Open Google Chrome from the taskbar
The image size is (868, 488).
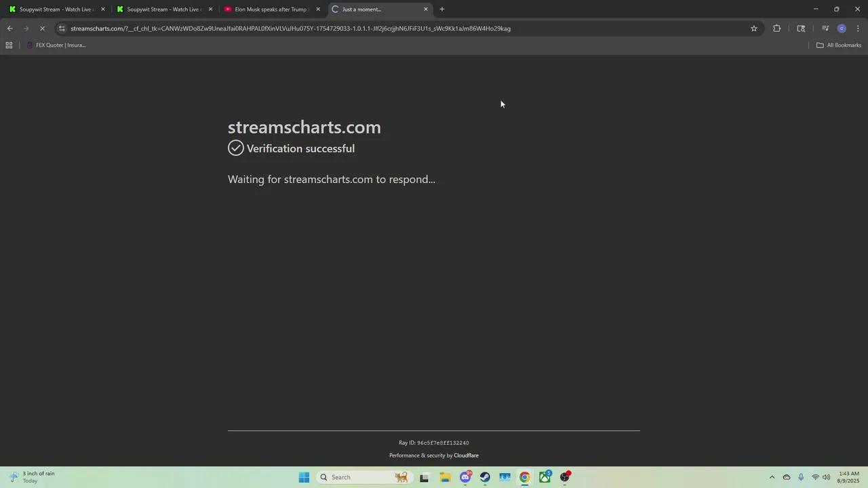click(525, 477)
